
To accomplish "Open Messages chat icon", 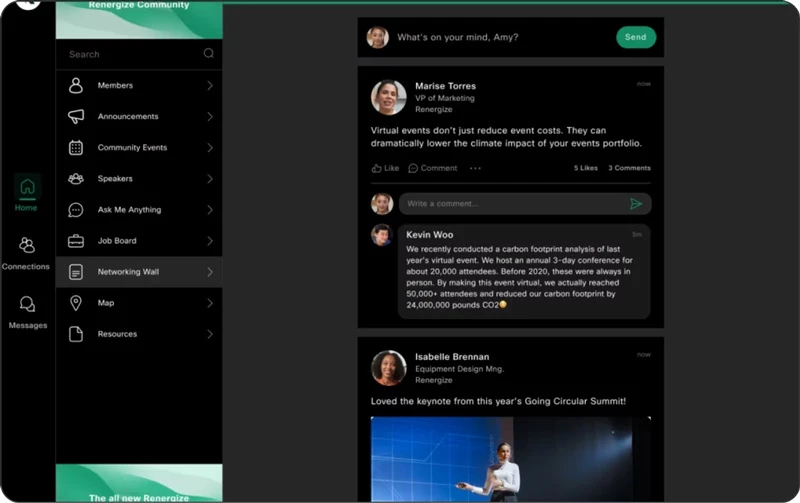I will coord(27,305).
